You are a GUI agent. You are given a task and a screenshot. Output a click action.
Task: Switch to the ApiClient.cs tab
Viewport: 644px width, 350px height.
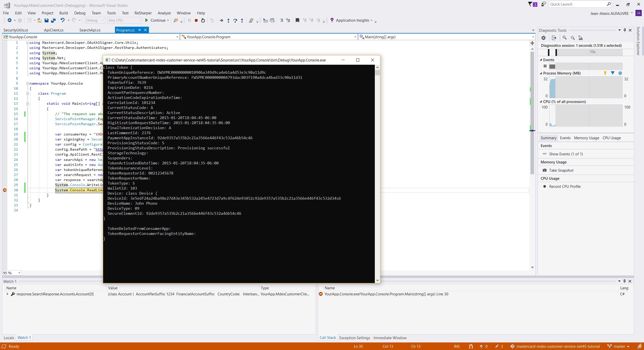pyautogui.click(x=54, y=30)
